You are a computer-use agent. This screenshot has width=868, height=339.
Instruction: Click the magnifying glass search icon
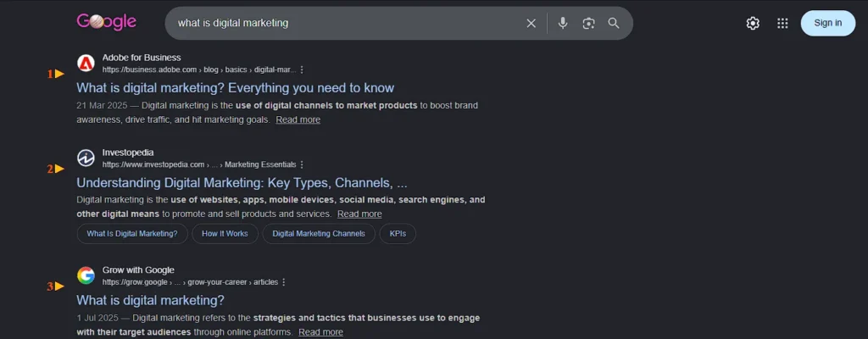coord(614,23)
